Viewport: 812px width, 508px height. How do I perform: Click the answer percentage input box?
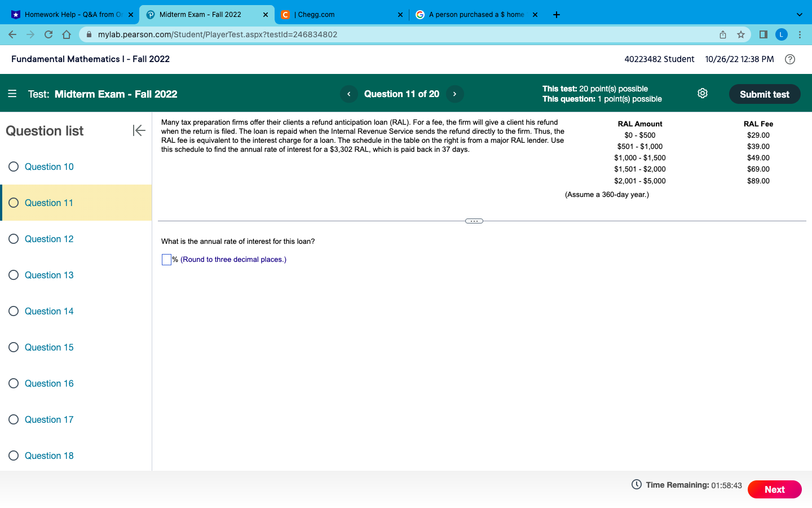pyautogui.click(x=166, y=259)
